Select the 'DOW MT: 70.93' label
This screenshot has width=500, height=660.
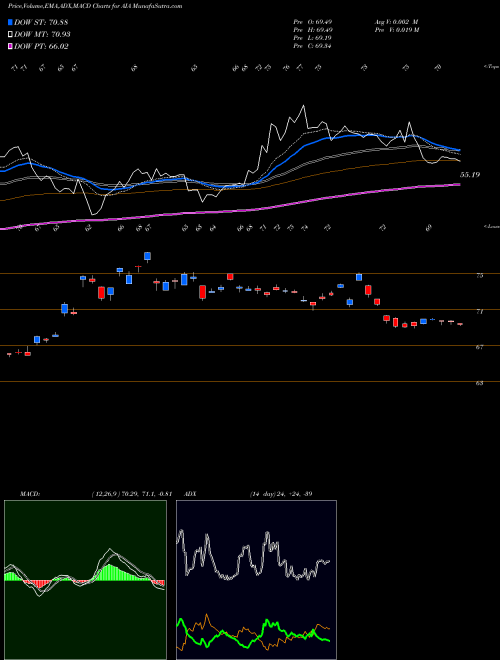click(x=42, y=35)
